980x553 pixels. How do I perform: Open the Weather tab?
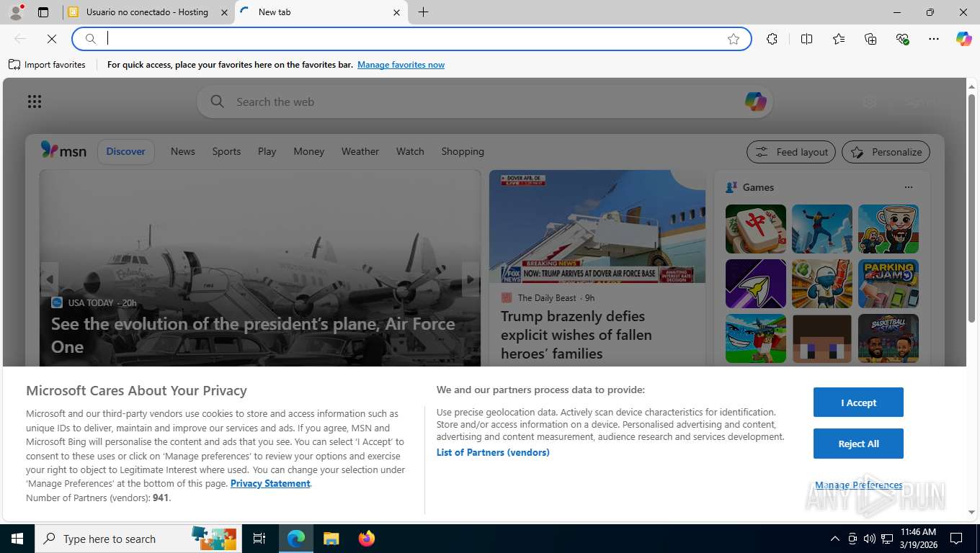point(360,151)
